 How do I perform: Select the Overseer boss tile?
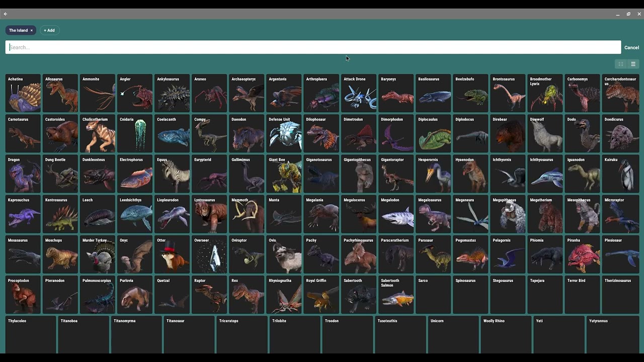tap(209, 254)
